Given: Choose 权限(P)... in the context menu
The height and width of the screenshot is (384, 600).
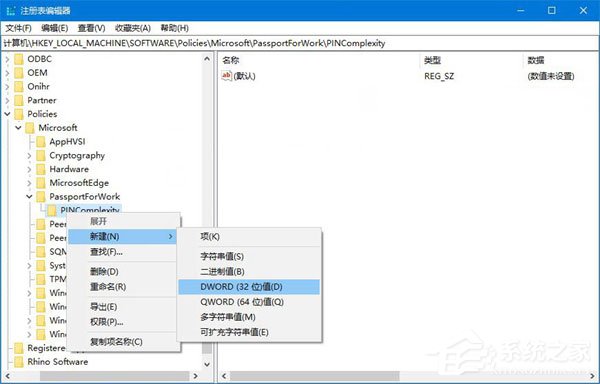Looking at the screenshot, I should click(123, 322).
